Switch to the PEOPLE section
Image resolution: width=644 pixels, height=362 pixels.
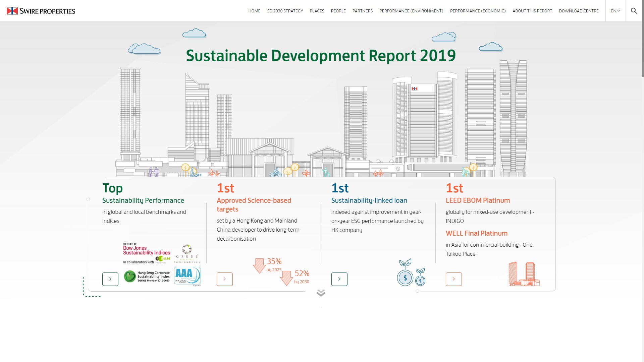pyautogui.click(x=338, y=11)
